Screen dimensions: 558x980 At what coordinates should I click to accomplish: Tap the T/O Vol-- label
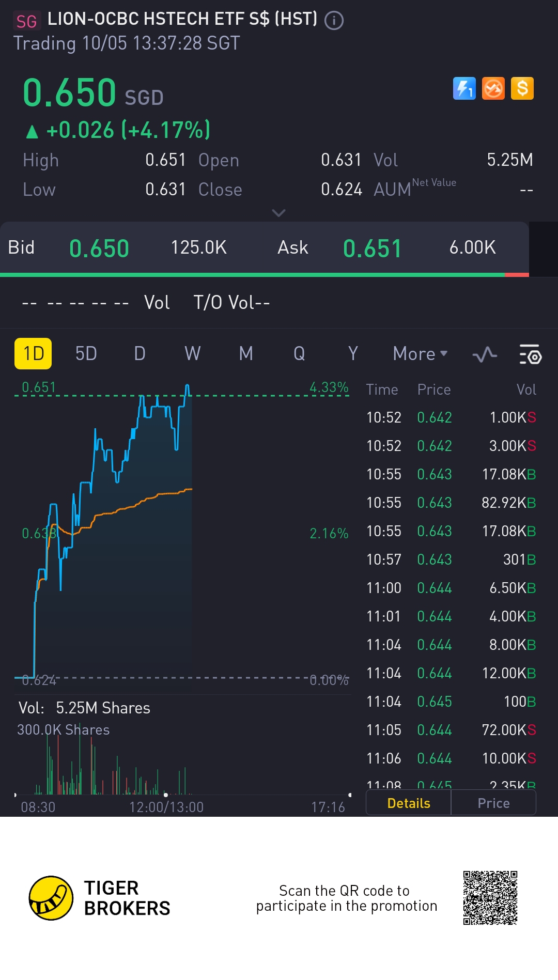coord(231,303)
